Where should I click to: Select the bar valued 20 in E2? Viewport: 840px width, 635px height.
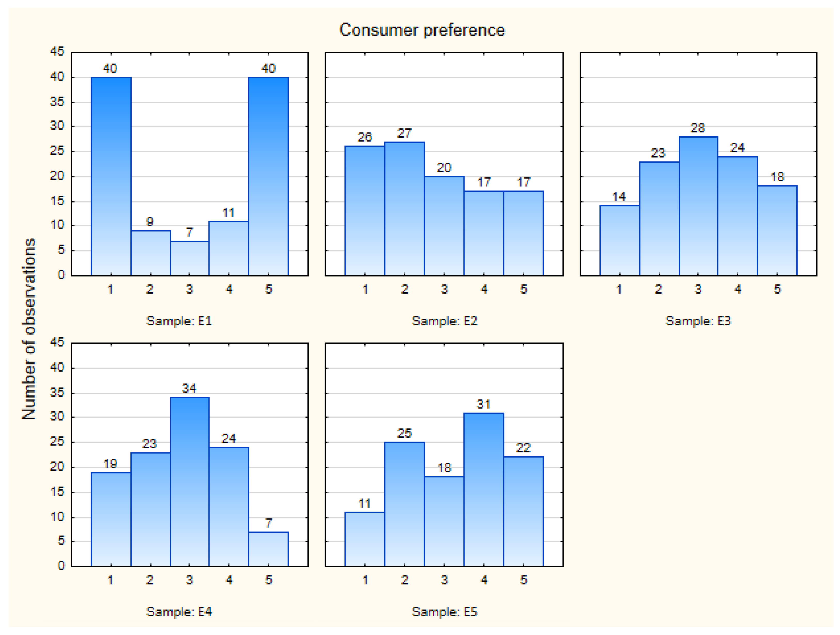pyautogui.click(x=444, y=226)
